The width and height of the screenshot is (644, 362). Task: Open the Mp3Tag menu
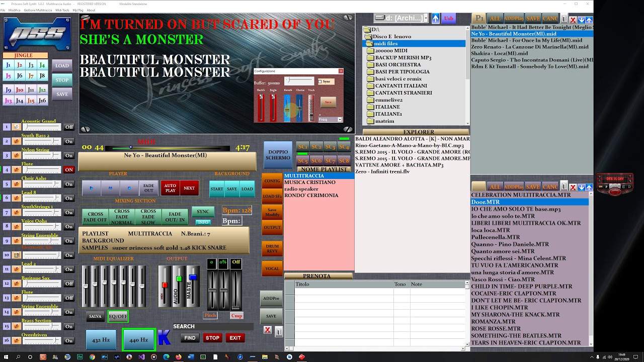78,10
